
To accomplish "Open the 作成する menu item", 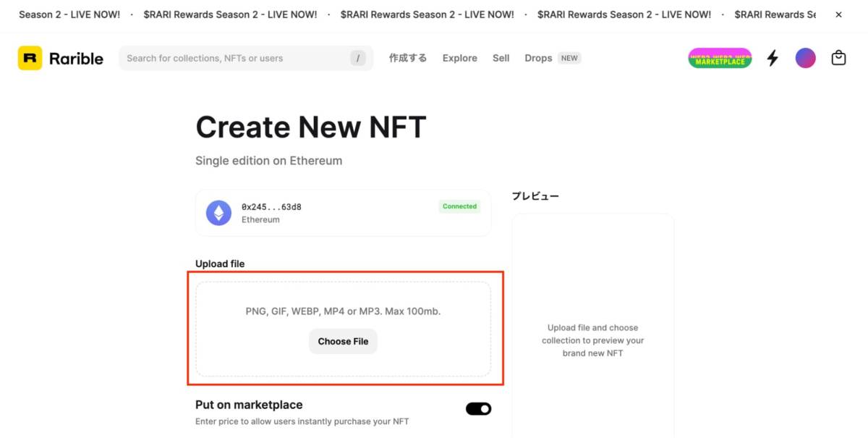I will (407, 58).
